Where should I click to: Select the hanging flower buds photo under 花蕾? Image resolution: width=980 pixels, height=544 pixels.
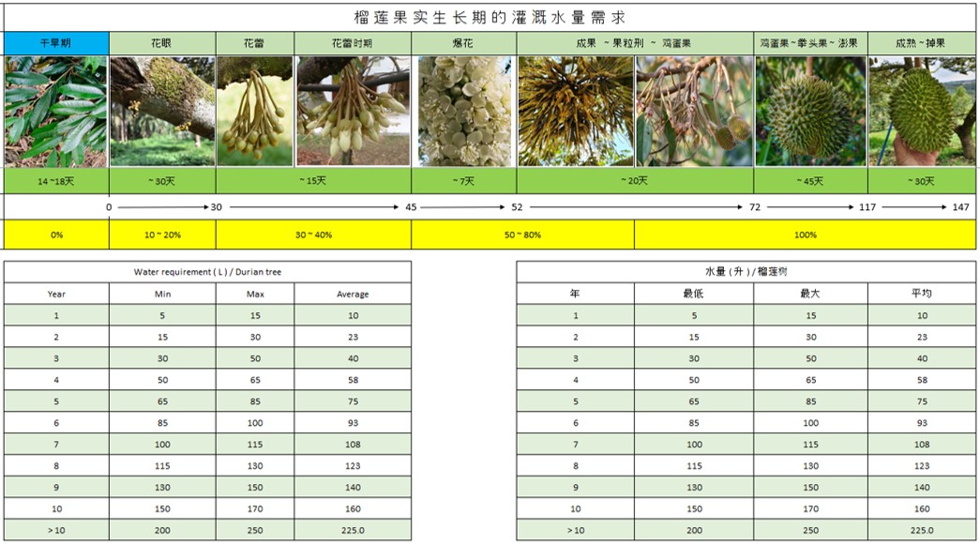pyautogui.click(x=255, y=111)
